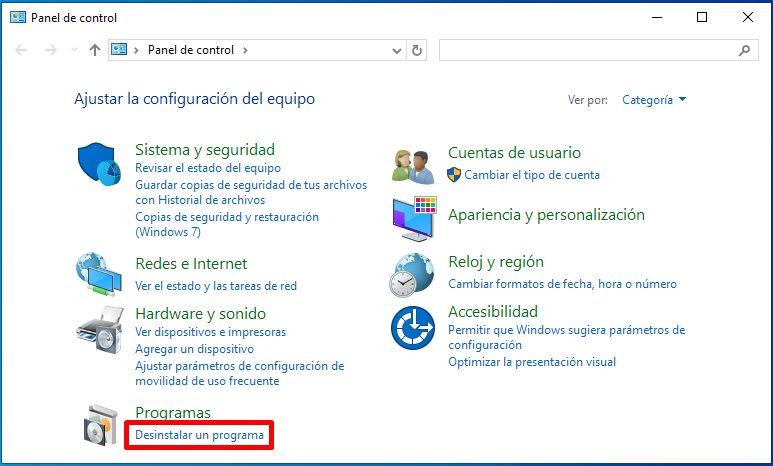The height and width of the screenshot is (466, 773).
Task: Expand the address bar history dropdown
Action: tap(396, 50)
